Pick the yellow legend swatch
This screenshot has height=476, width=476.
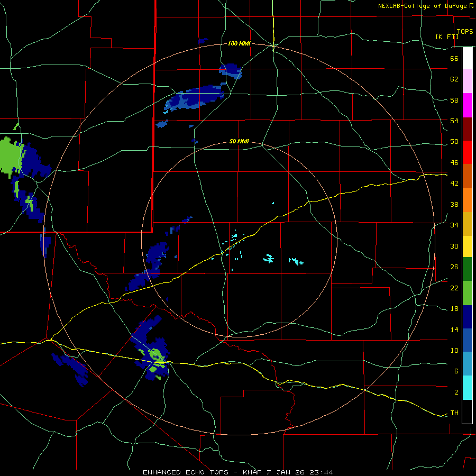[x=467, y=246]
